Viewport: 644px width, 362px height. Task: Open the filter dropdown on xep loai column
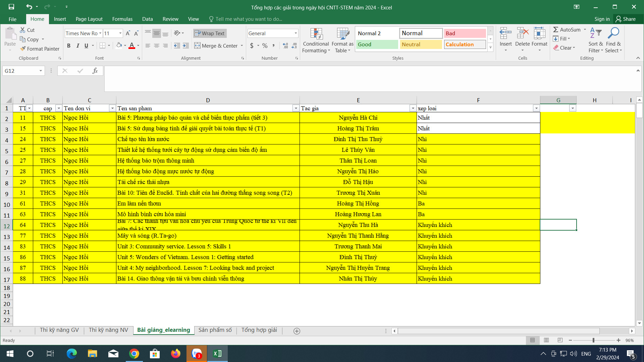[536, 108]
